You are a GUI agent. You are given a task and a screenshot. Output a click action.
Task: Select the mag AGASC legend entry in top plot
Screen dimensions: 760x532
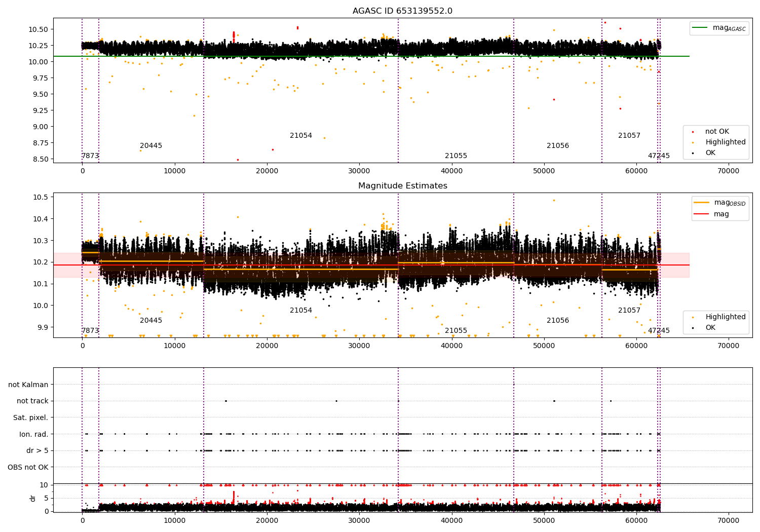719,28
